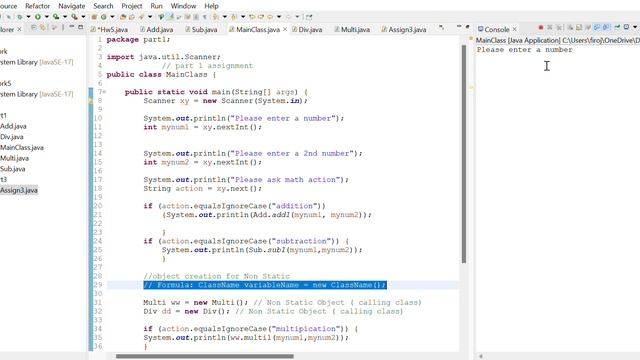Switch to the Multi.java editor tab
The image size is (640, 360).
point(352,29)
